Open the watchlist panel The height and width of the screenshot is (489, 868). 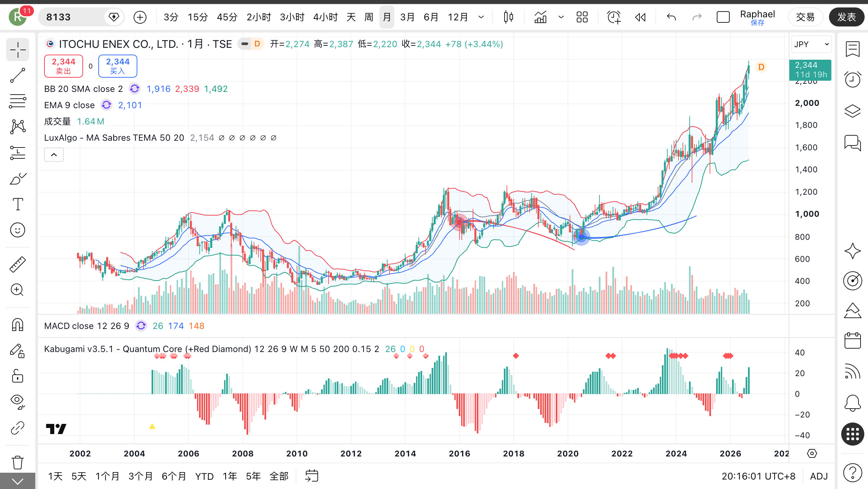[852, 50]
